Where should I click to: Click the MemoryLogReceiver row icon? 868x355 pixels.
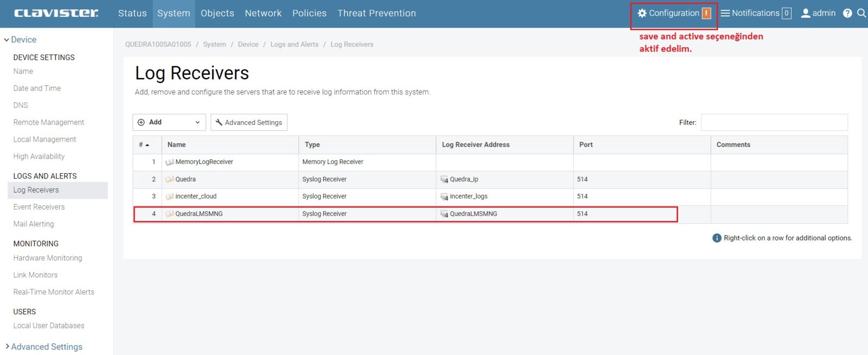[170, 162]
